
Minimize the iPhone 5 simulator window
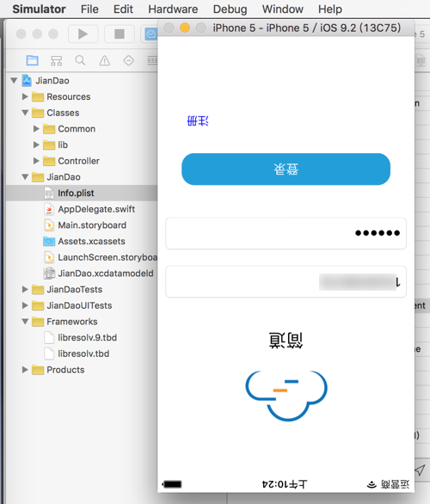point(185,28)
